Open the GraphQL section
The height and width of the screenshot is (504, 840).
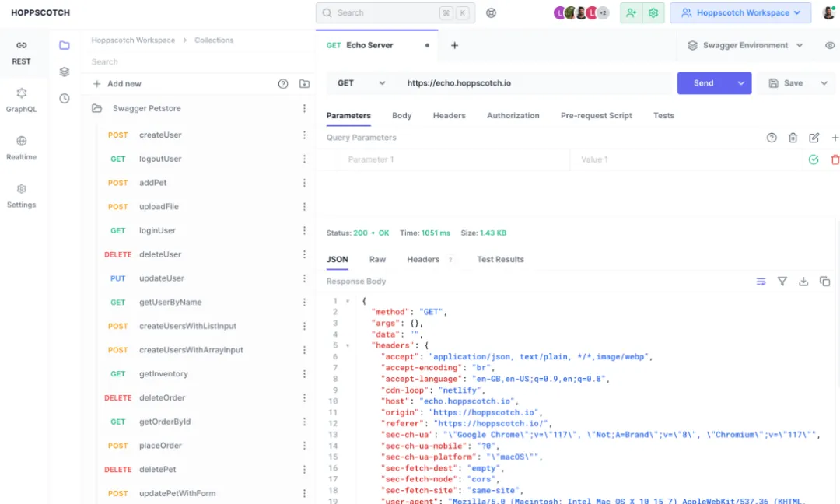pyautogui.click(x=22, y=100)
